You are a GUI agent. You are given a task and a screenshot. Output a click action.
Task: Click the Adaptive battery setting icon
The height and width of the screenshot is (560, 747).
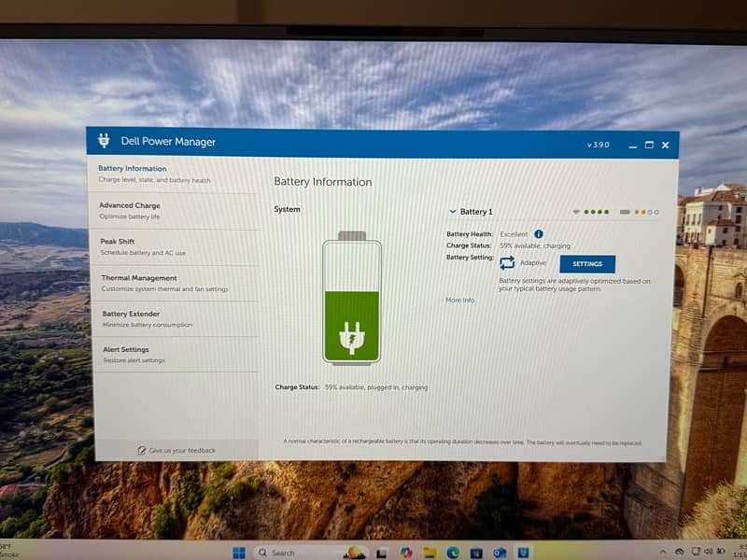coord(507,263)
